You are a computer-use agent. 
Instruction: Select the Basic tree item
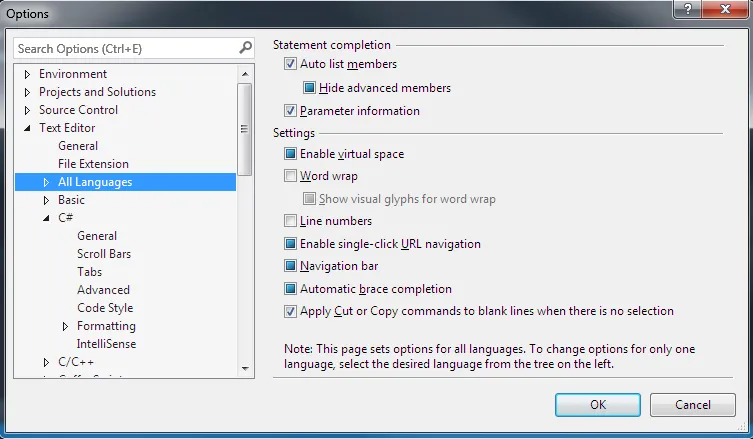71,200
